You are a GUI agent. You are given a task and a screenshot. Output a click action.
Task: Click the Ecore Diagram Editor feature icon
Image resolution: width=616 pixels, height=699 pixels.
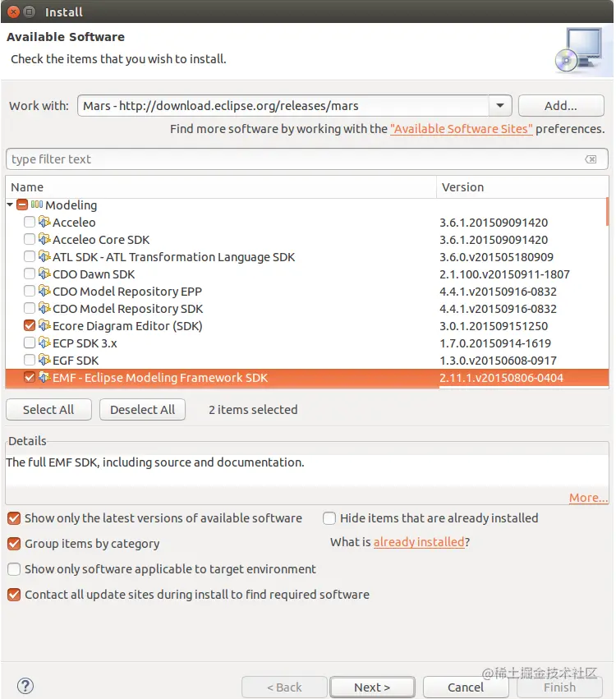point(44,326)
